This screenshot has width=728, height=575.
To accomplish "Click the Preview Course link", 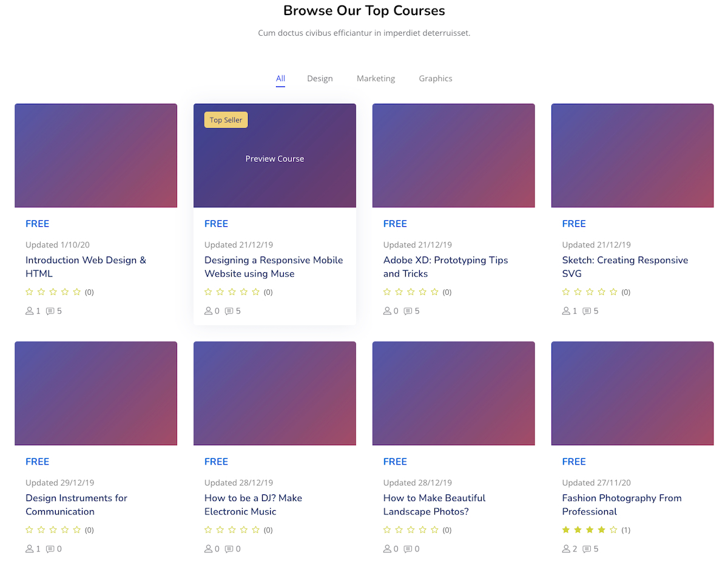I will pos(274,159).
